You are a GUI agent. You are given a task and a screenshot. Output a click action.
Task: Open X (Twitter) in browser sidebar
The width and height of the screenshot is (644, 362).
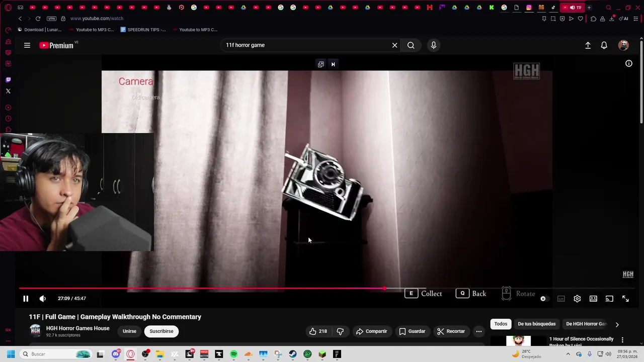[x=8, y=91]
